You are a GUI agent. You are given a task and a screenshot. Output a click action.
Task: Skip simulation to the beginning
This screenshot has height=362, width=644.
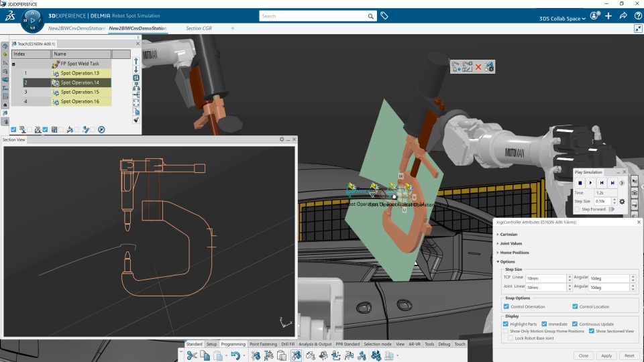tap(602, 183)
